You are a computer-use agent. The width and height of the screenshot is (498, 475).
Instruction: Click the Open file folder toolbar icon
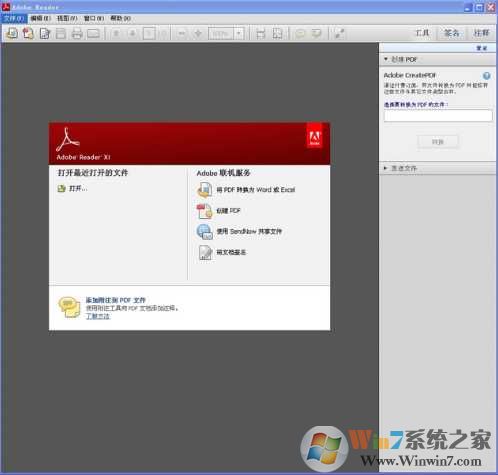tap(12, 33)
